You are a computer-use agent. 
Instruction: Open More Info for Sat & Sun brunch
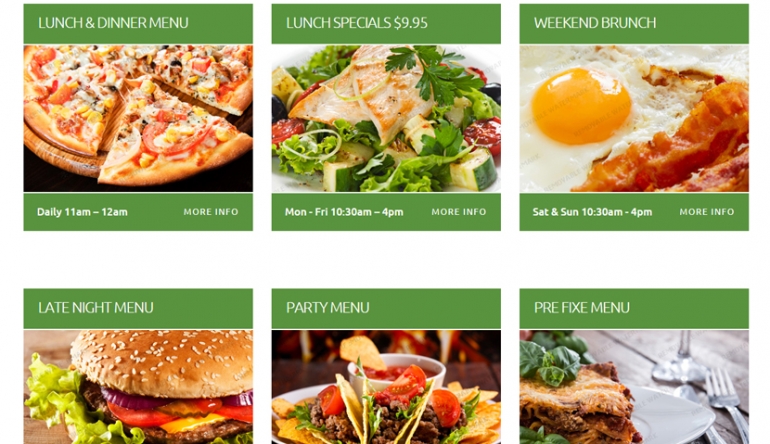pyautogui.click(x=707, y=212)
